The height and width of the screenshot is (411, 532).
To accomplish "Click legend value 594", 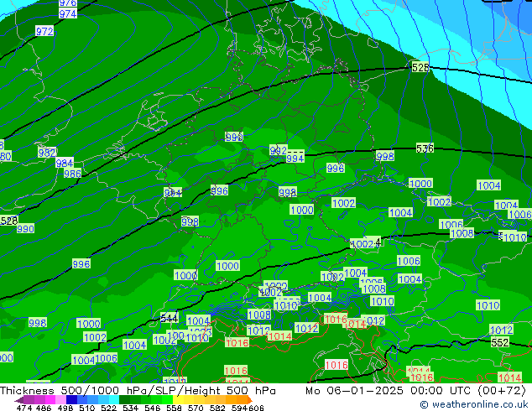I will point(239,408).
